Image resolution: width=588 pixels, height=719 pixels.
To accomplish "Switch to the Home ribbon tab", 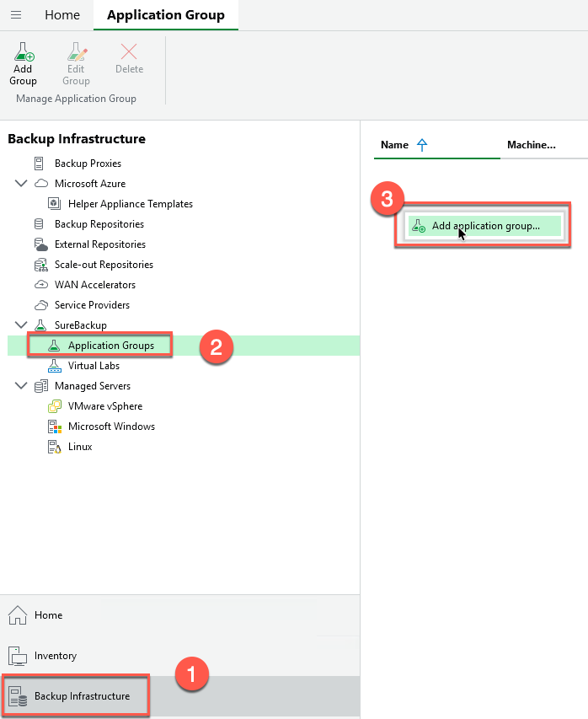I will pyautogui.click(x=62, y=15).
